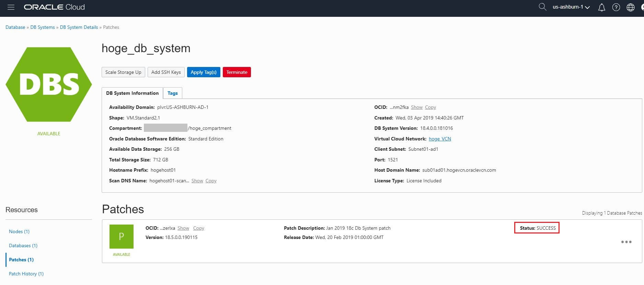Open Databases (1) in Resources
The width and height of the screenshot is (644, 285).
23,246
